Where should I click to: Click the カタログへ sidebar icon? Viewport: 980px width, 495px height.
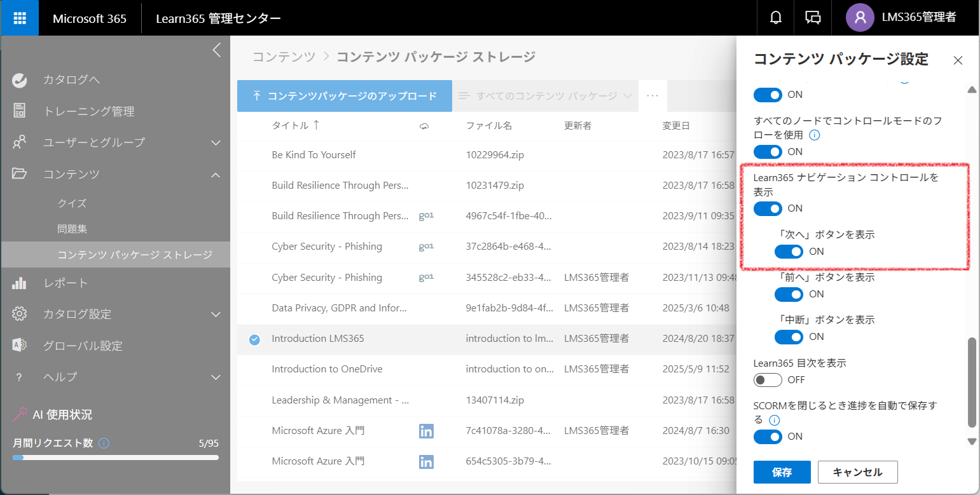pos(19,80)
